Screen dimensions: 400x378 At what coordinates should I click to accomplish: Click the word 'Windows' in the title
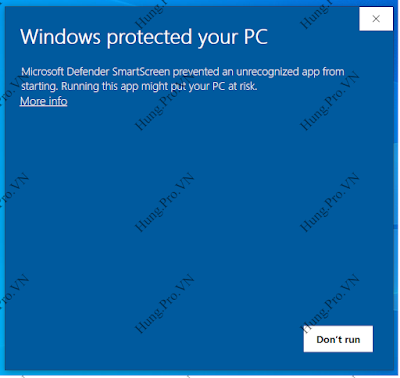[x=60, y=37]
